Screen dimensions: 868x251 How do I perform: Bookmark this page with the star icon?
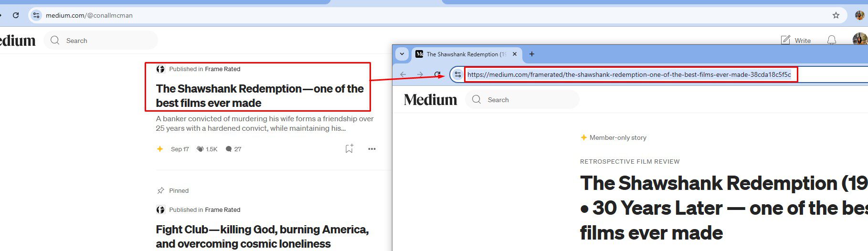point(836,15)
